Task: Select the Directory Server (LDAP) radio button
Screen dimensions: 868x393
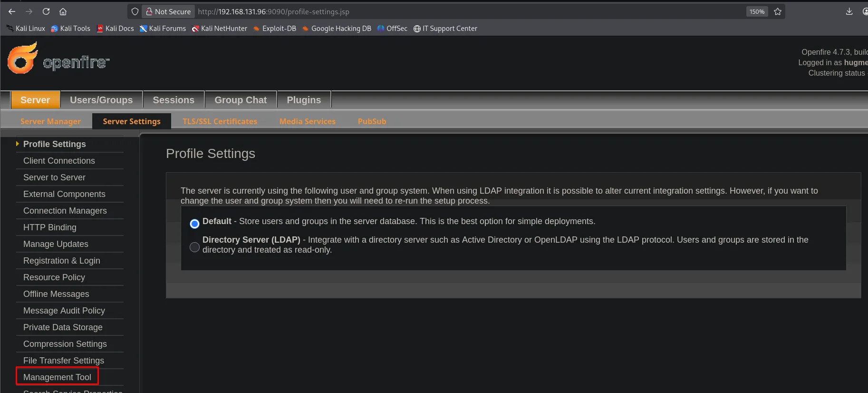Action: (x=194, y=247)
